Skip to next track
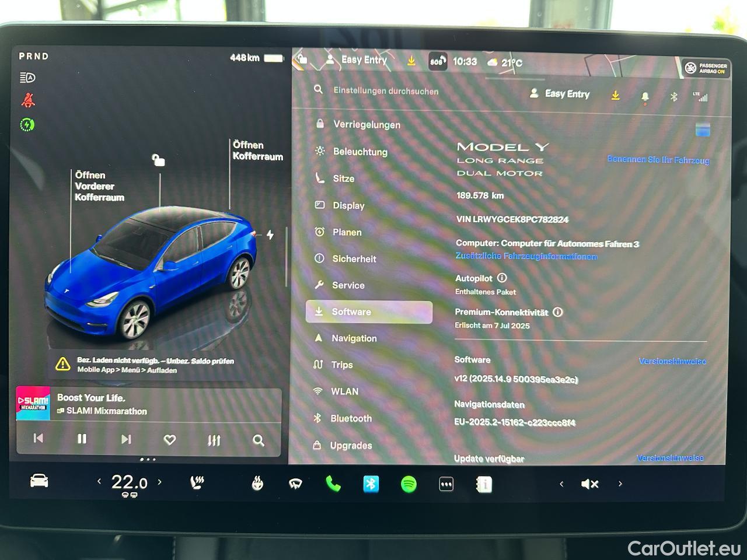Image resolution: width=747 pixels, height=560 pixels. pos(126,439)
